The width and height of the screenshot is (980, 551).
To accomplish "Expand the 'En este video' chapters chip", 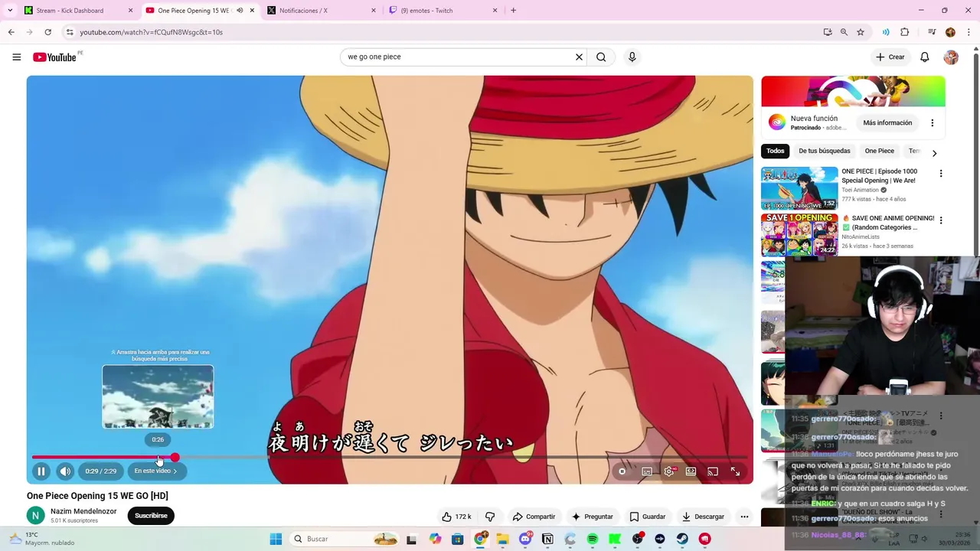I will (x=156, y=471).
